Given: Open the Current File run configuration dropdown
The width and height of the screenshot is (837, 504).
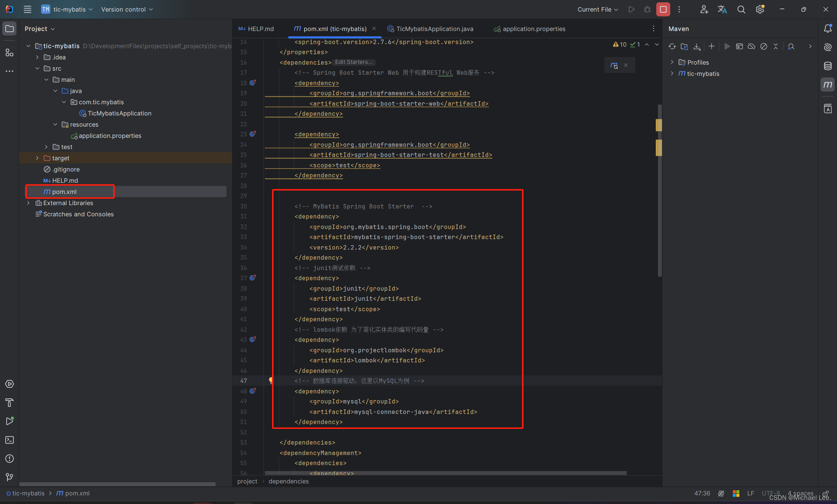Looking at the screenshot, I should click(597, 9).
